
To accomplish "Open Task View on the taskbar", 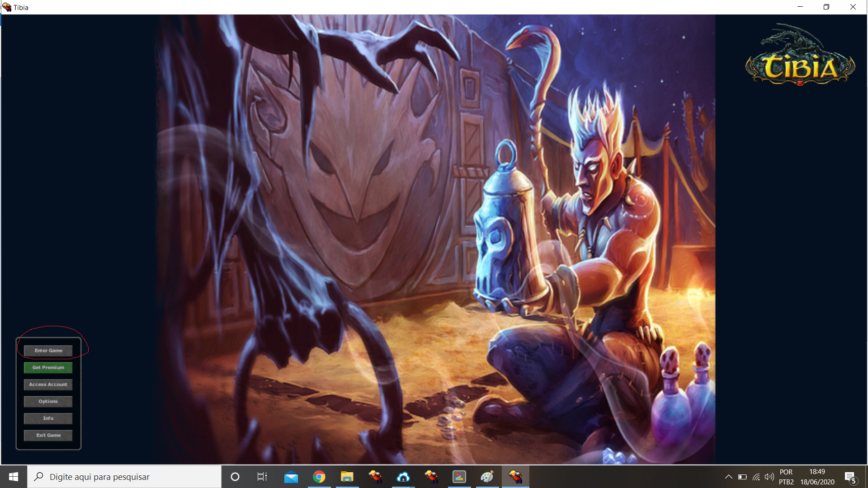I will 262,477.
